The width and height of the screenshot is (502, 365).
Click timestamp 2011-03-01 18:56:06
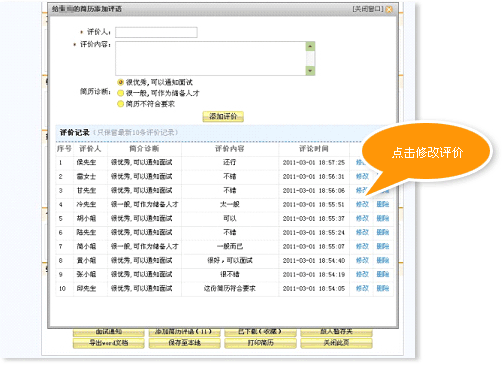(314, 191)
